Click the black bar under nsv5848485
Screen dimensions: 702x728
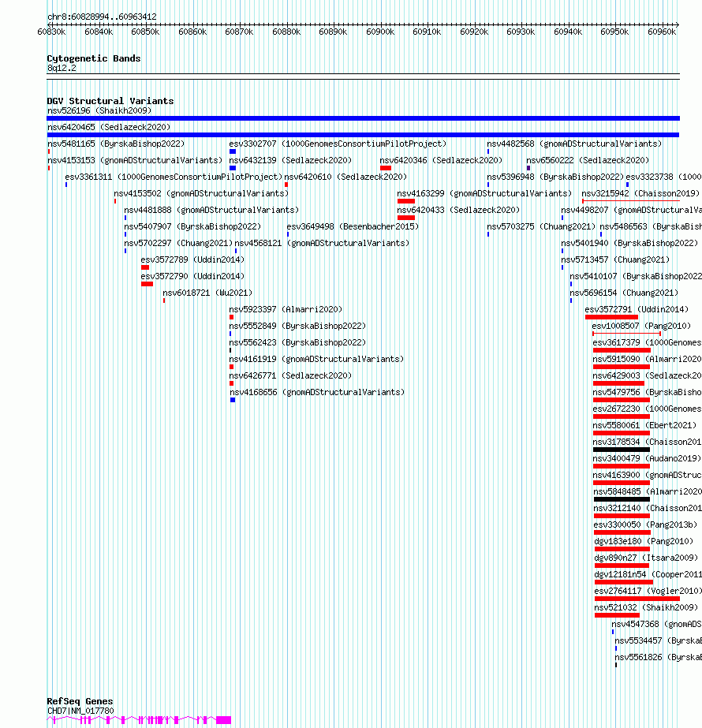pos(622,499)
